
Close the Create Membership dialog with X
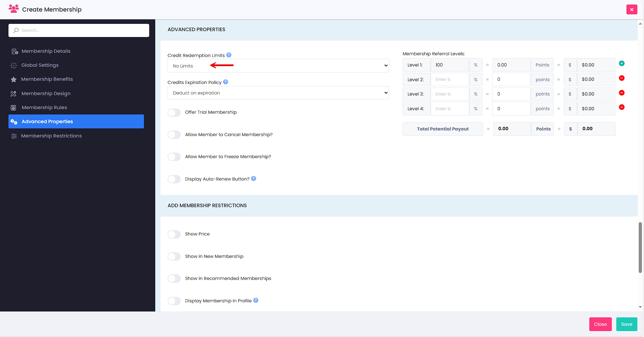[x=632, y=9]
